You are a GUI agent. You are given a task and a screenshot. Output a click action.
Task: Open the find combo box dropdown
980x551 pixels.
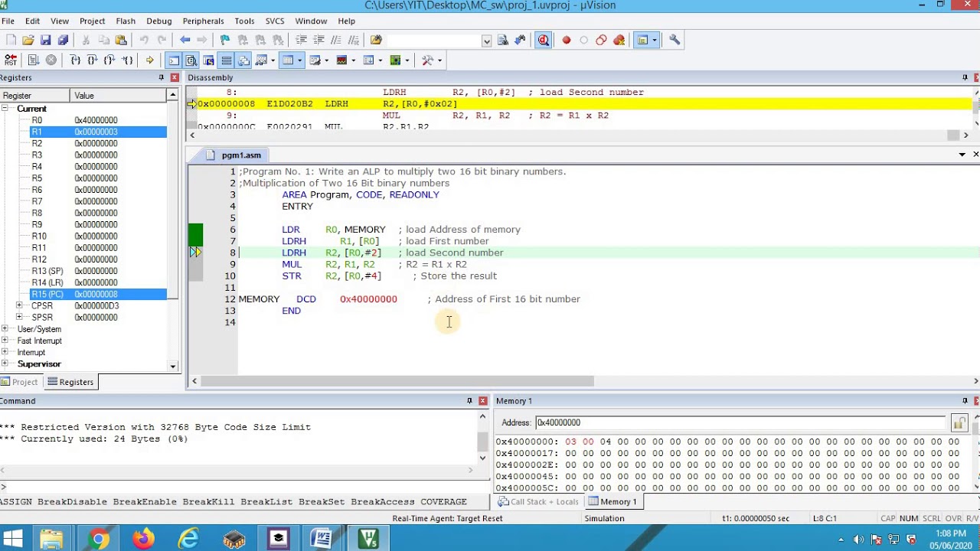pyautogui.click(x=486, y=41)
